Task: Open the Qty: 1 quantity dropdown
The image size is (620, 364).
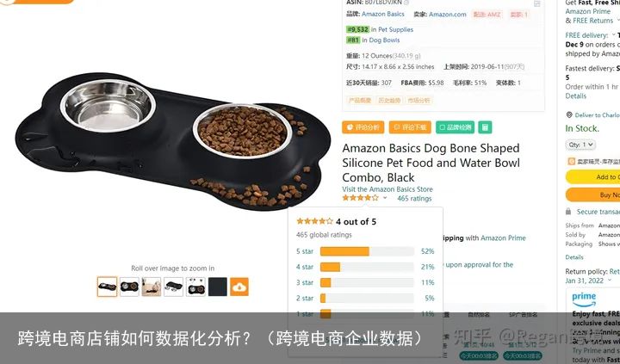Action: coord(580,145)
